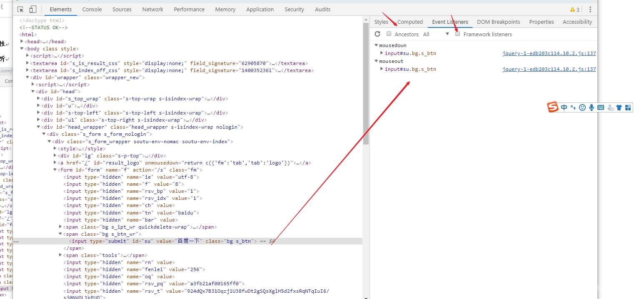Open the Sogou emoji smiley icon

[582, 107]
